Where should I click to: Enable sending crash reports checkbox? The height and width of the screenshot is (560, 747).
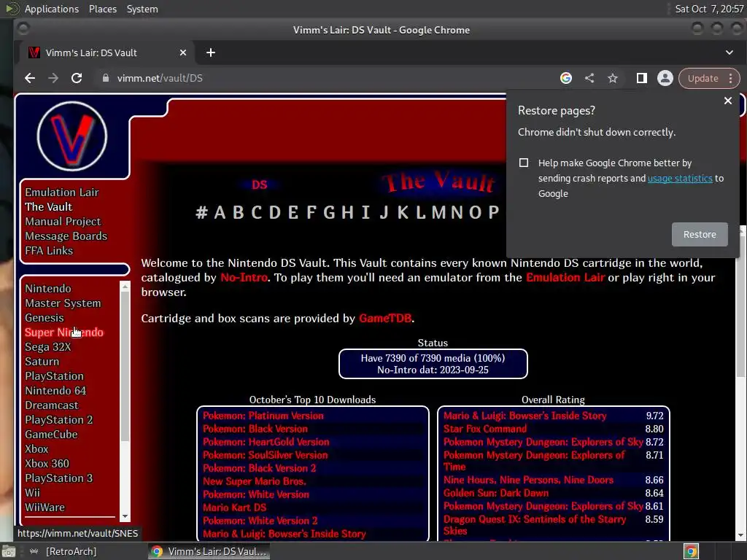tap(524, 163)
